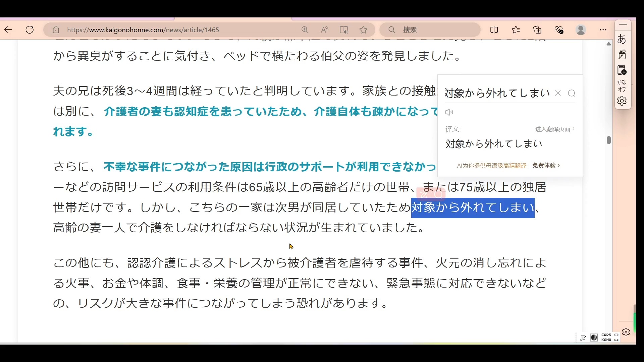Close the translation popup with X button

pyautogui.click(x=558, y=93)
